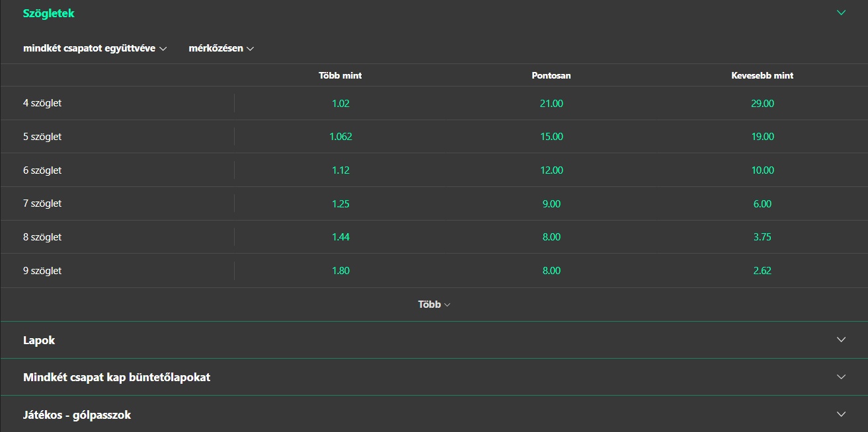Choose 1.25 odds for over 7 szöglet
Image resolution: width=868 pixels, height=432 pixels.
(340, 203)
